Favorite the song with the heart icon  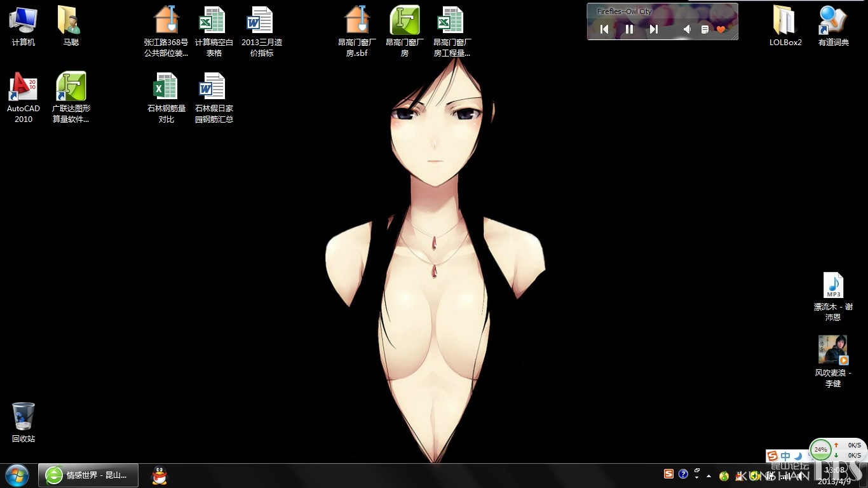click(x=721, y=29)
